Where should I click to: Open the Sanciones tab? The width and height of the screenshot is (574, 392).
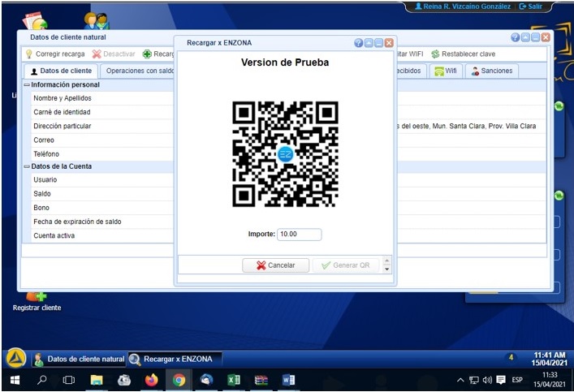click(492, 71)
